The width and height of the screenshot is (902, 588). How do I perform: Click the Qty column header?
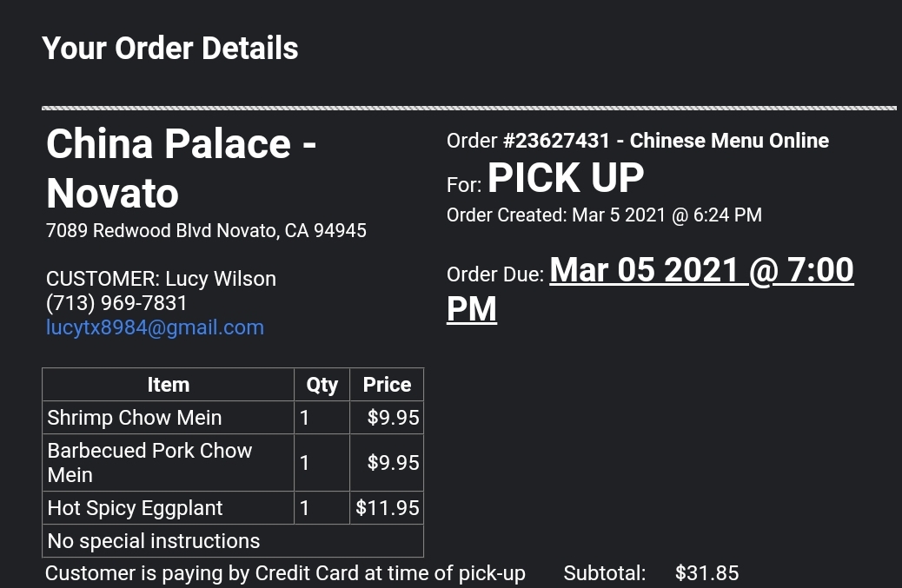click(322, 385)
